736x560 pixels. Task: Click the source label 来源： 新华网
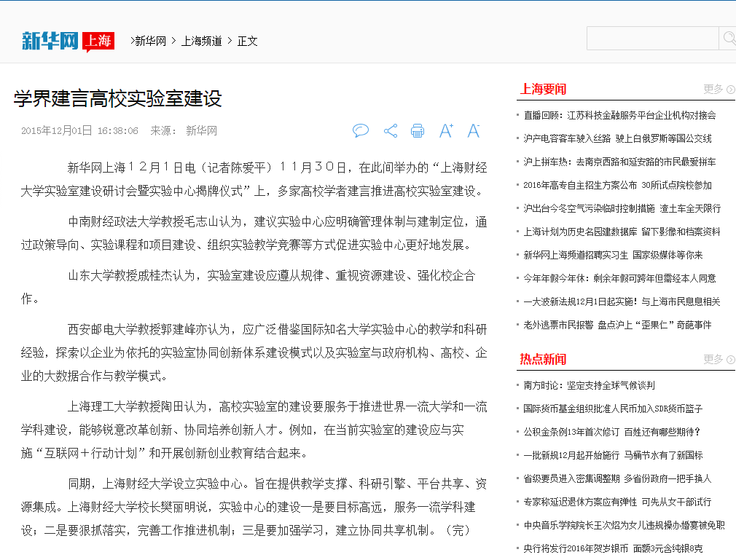tap(184, 131)
